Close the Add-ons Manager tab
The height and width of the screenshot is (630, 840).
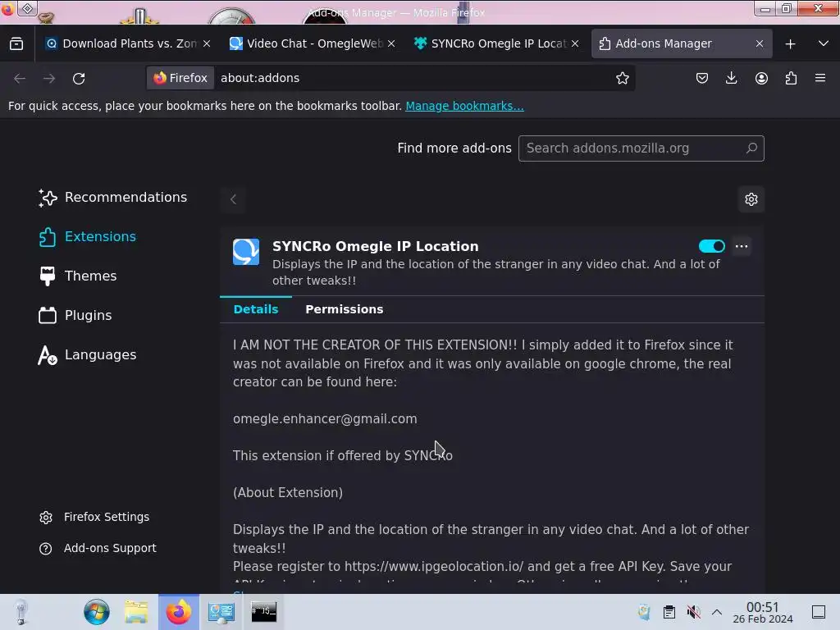point(759,44)
